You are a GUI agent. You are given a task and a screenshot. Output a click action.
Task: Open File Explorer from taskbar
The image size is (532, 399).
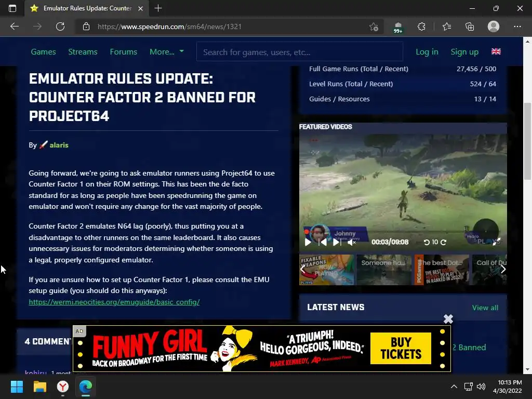(x=39, y=387)
